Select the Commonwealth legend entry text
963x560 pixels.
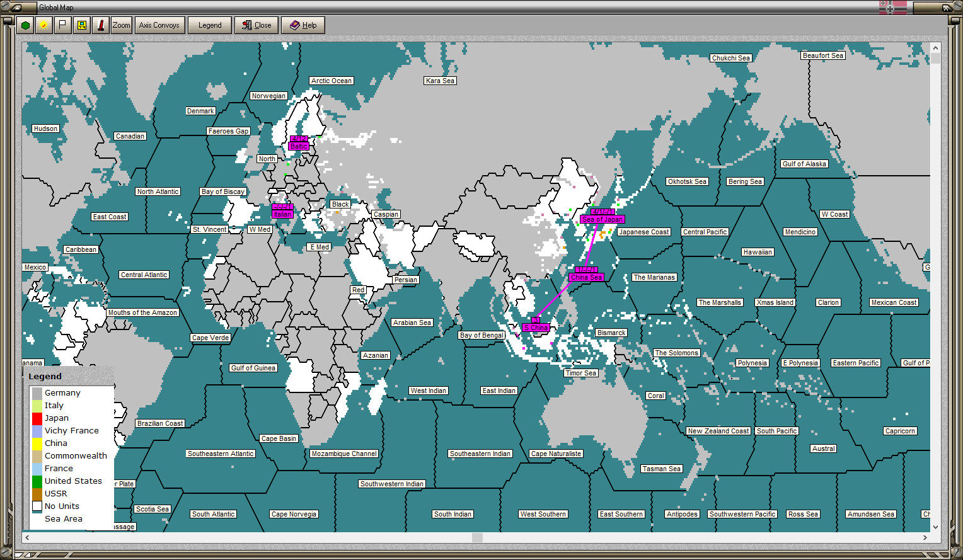[76, 456]
